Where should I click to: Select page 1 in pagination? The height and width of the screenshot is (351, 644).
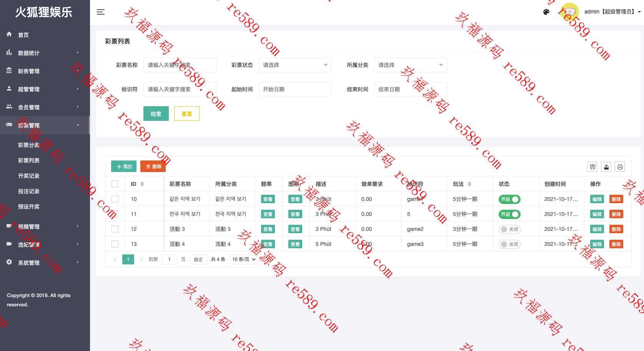[x=128, y=259]
